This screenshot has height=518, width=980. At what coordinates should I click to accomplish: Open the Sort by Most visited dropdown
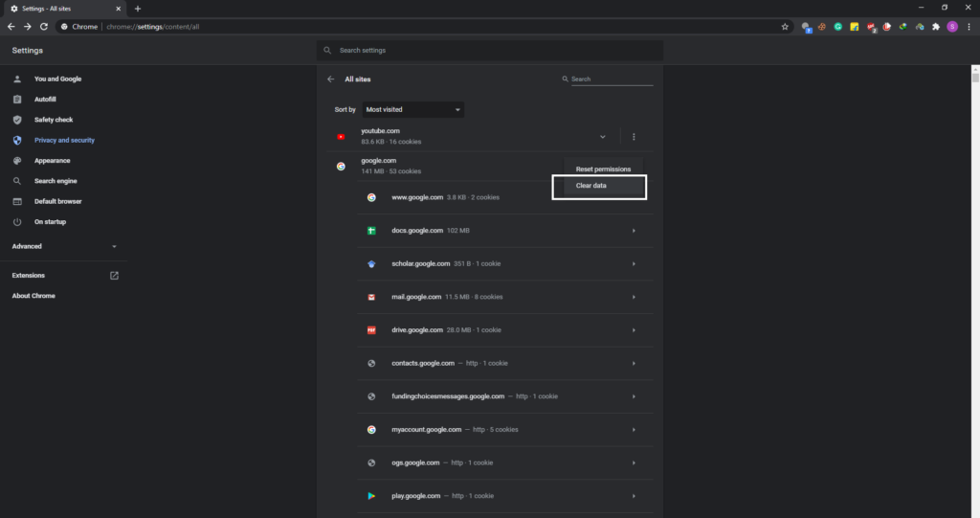[412, 109]
